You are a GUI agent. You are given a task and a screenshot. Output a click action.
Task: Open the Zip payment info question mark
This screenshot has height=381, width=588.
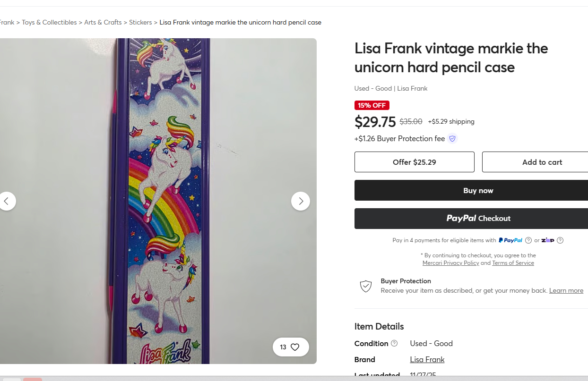[x=560, y=240]
